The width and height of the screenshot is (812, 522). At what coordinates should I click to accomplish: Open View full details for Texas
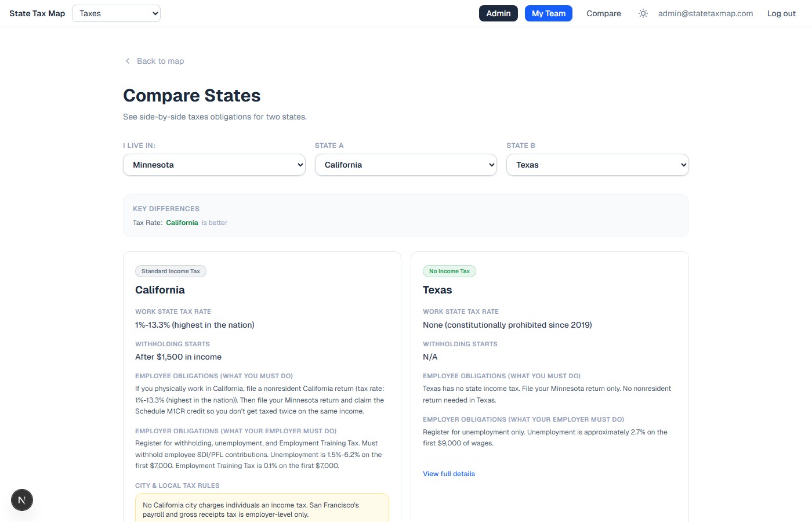point(448,474)
